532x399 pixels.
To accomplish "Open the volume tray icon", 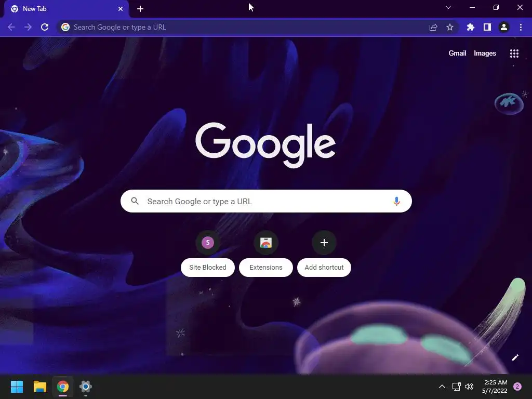I will (x=469, y=387).
